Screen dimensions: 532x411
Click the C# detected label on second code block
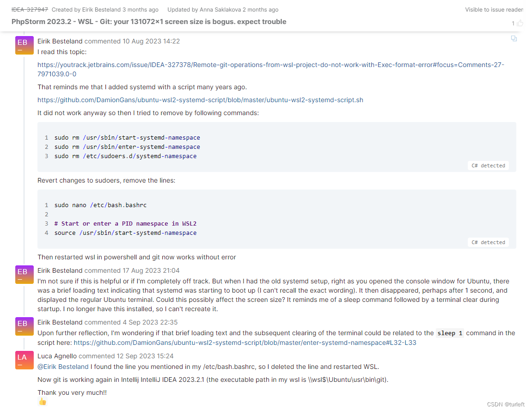(488, 242)
